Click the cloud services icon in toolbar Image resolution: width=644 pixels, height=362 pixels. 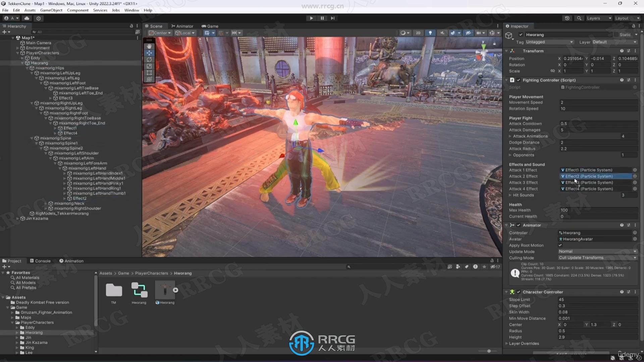pos(27,18)
